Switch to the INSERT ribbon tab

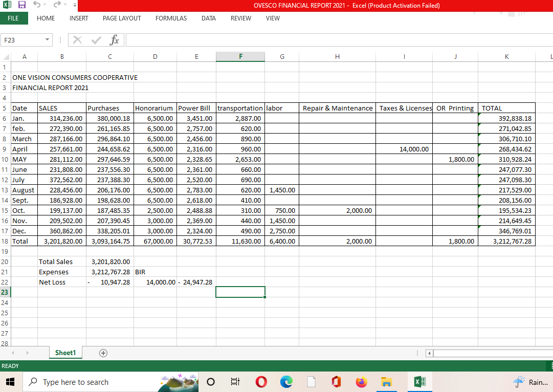tap(79, 18)
